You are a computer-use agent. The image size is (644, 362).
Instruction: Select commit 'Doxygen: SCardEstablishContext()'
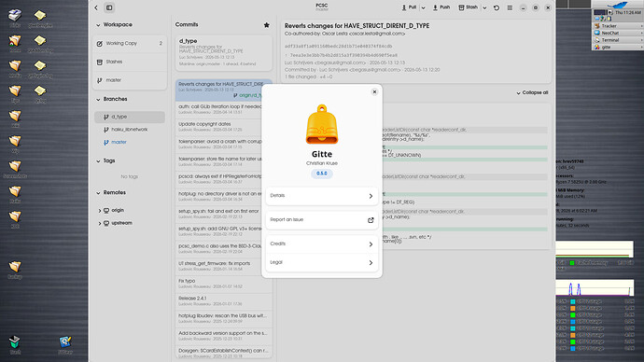point(224,353)
